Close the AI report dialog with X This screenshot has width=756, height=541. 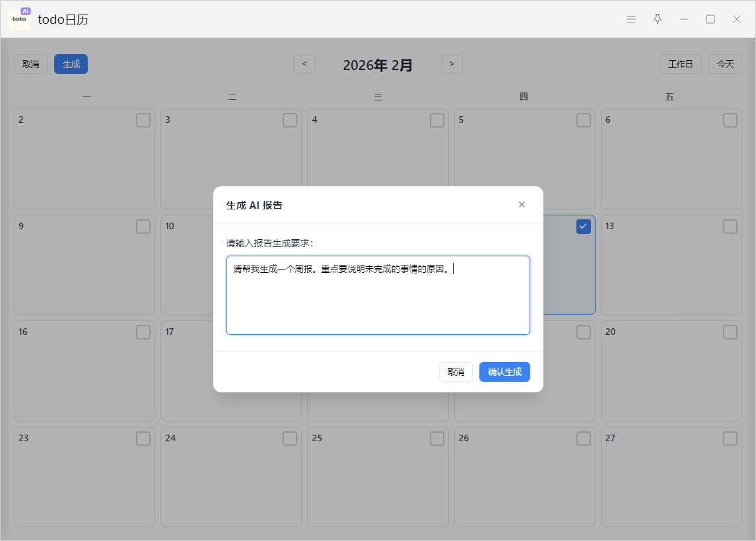[522, 205]
